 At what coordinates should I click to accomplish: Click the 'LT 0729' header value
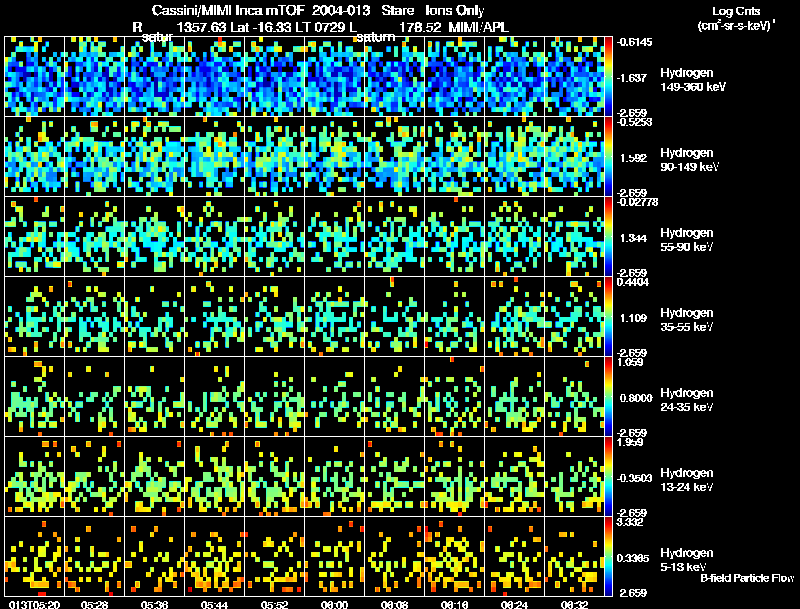coord(323,27)
